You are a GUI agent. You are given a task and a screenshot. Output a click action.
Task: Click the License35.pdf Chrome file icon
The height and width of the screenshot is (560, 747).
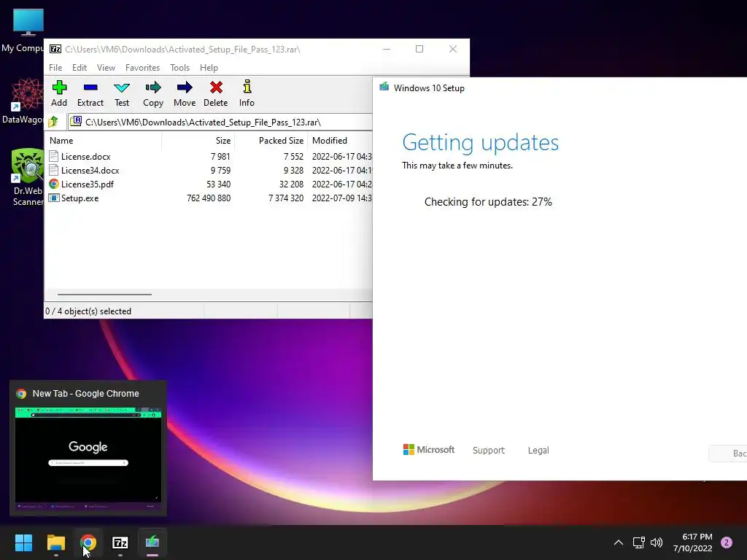(x=54, y=184)
